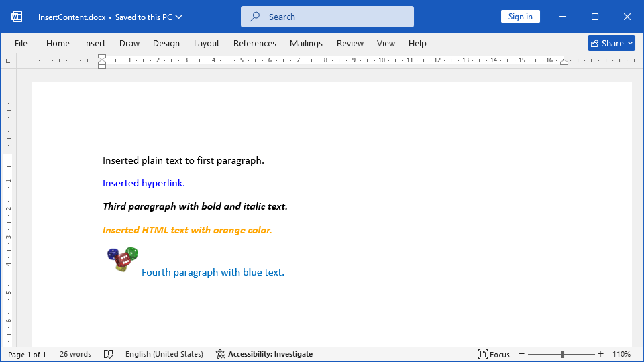Switch to the References tab
Screen dimensions: 644x362
pos(254,43)
